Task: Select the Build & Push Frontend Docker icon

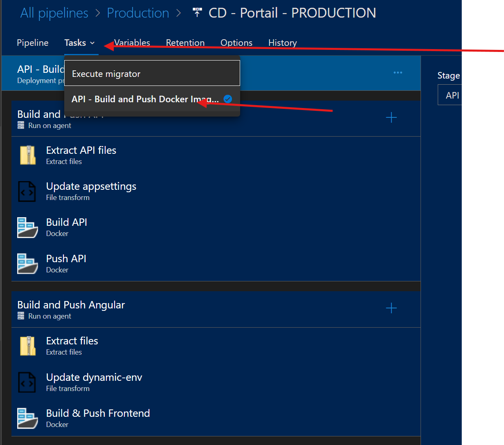Action: [28, 418]
